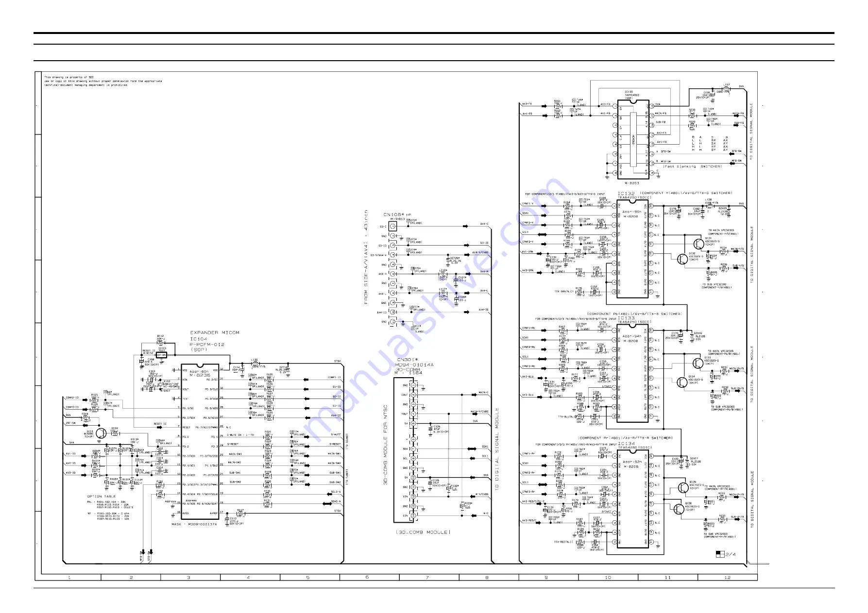Click the 'SFB-SW' signal label at right
The height and width of the screenshot is (613, 868).
pyautogui.click(x=736, y=151)
